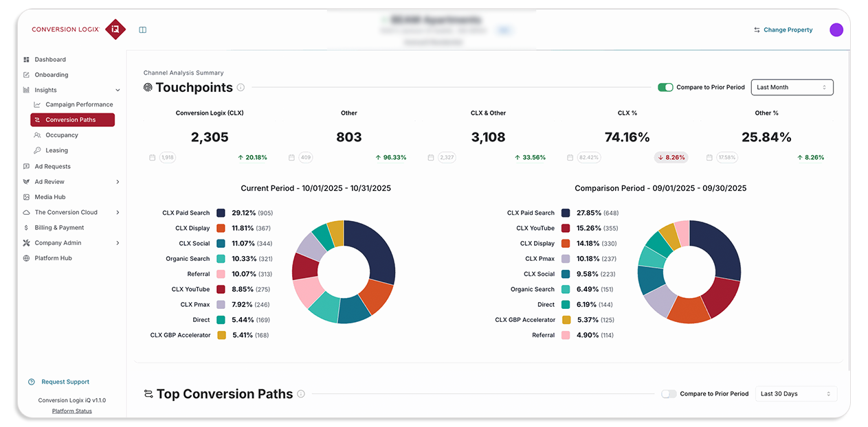
Task: Go to Leasing page
Action: tap(57, 150)
